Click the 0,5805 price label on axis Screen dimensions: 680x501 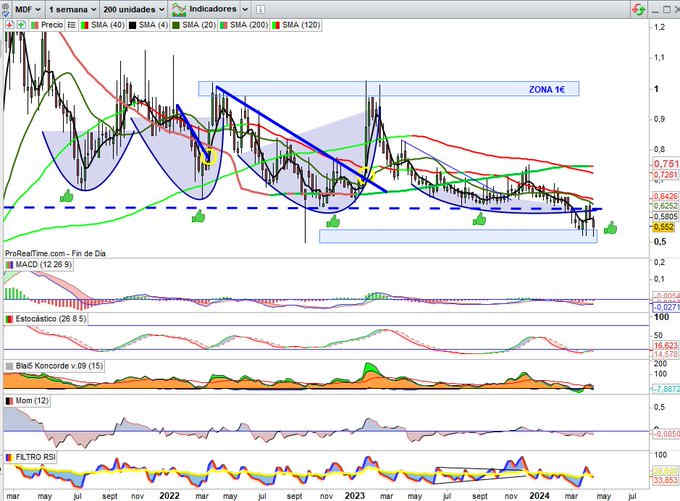(x=665, y=216)
